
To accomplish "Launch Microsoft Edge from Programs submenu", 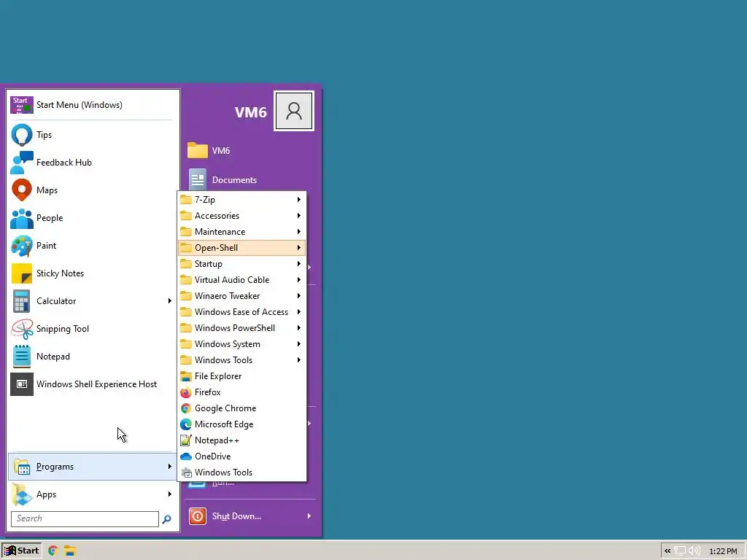I will point(242,424).
